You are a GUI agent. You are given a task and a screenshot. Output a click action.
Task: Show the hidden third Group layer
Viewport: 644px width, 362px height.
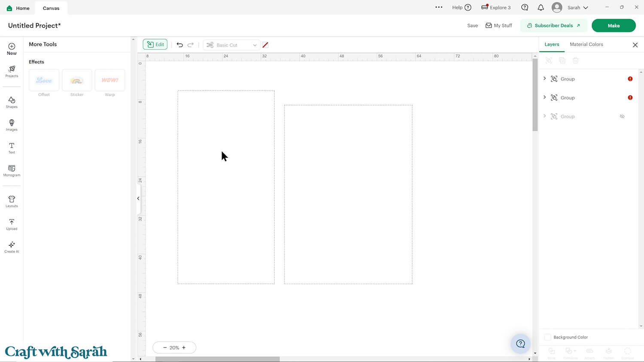(x=622, y=117)
